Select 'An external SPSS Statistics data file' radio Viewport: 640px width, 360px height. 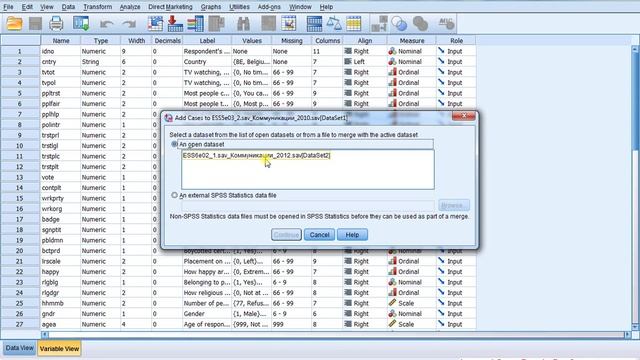[174, 195]
